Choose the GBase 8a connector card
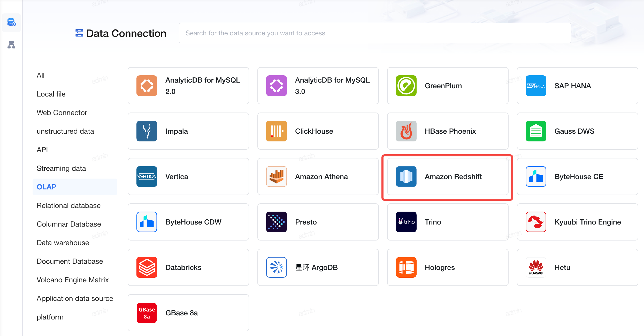The image size is (644, 336). pyautogui.click(x=188, y=313)
